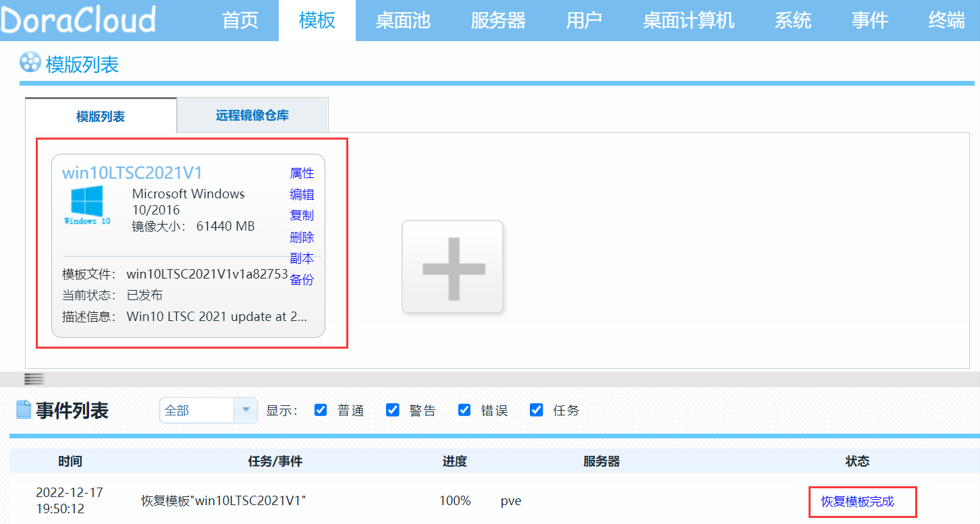The height and width of the screenshot is (524, 980).
Task: Uncheck the 错误 event filter
Action: [x=464, y=409]
